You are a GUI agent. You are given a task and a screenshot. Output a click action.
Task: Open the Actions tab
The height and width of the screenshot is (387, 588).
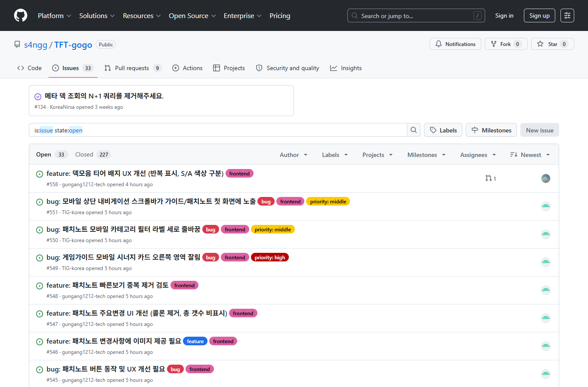pos(187,68)
